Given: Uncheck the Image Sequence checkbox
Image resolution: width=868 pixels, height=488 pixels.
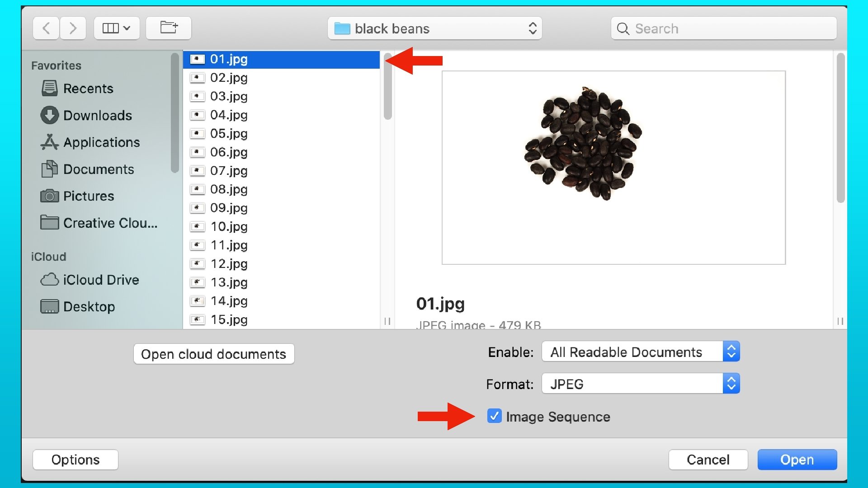Looking at the screenshot, I should click(494, 416).
